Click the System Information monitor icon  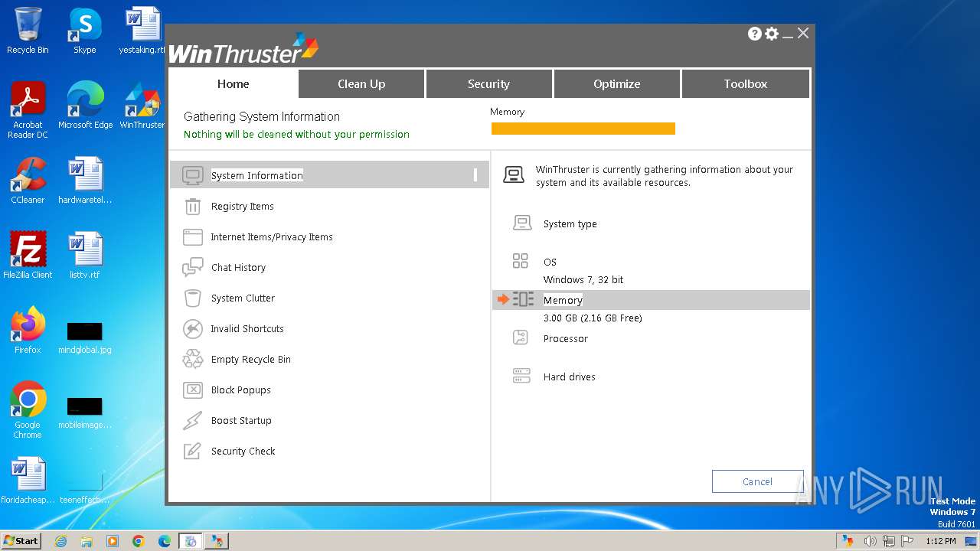coord(192,175)
